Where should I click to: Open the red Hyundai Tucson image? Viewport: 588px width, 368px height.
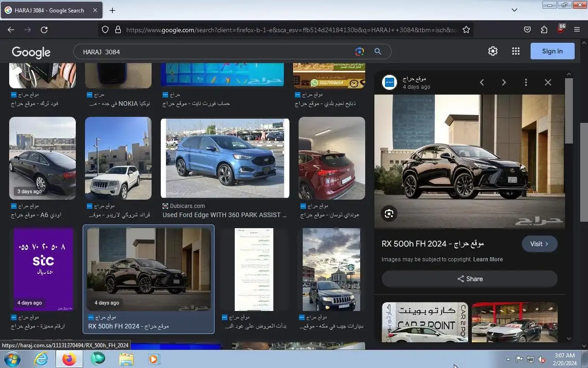pyautogui.click(x=332, y=158)
